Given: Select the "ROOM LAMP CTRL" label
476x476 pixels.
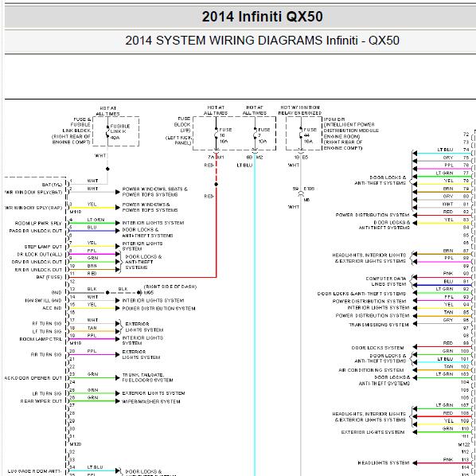Looking at the screenshot, I should [x=41, y=339].
